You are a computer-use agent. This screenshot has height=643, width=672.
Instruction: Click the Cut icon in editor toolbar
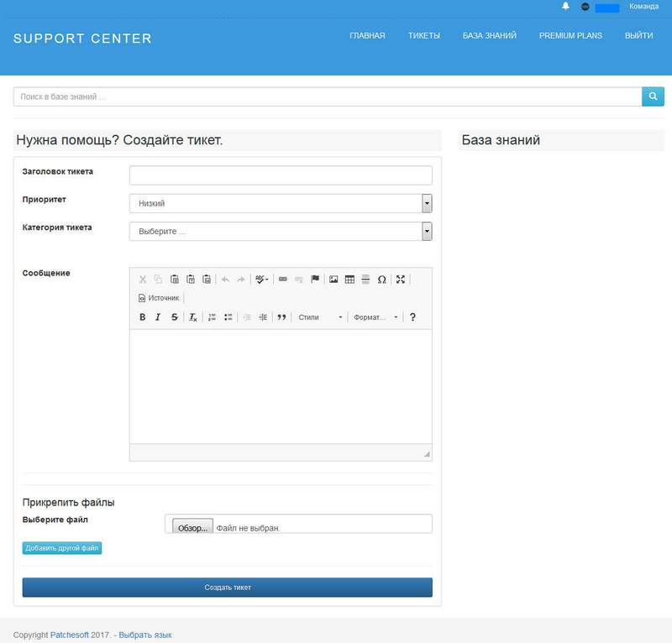point(143,280)
